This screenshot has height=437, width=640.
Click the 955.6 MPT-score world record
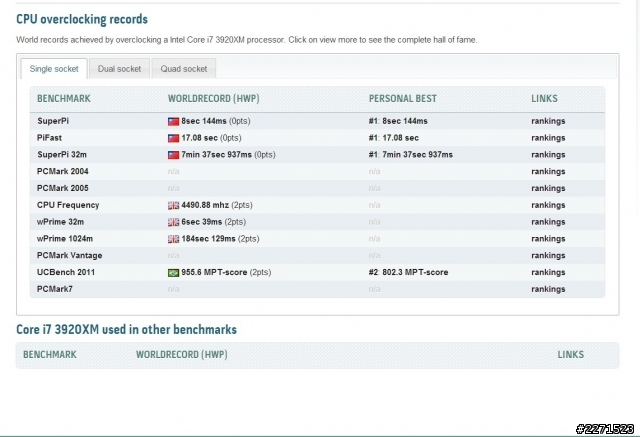(214, 272)
